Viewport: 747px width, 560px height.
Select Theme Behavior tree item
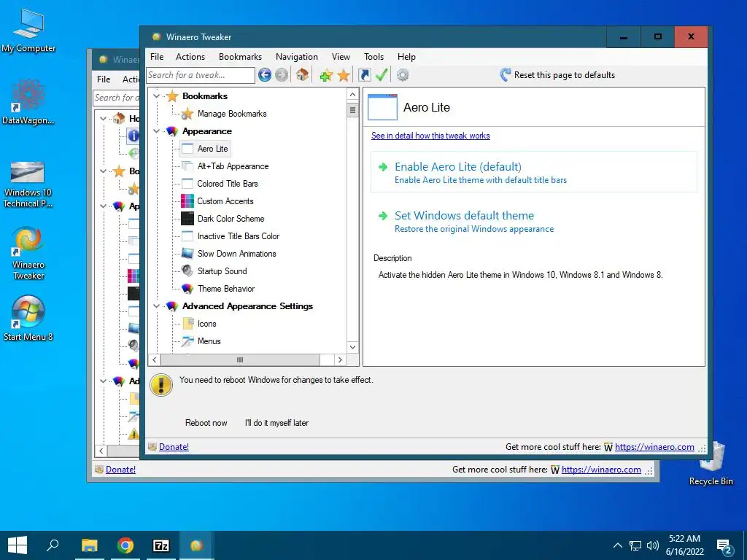226,289
